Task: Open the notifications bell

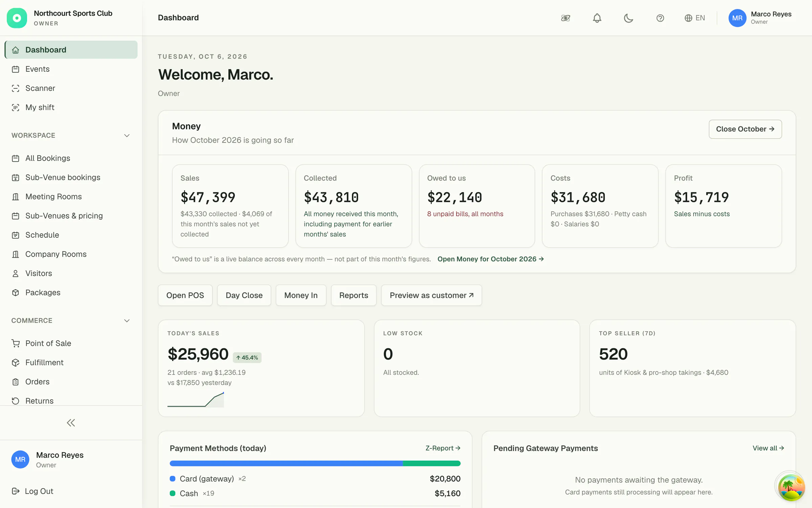Action: pos(597,18)
